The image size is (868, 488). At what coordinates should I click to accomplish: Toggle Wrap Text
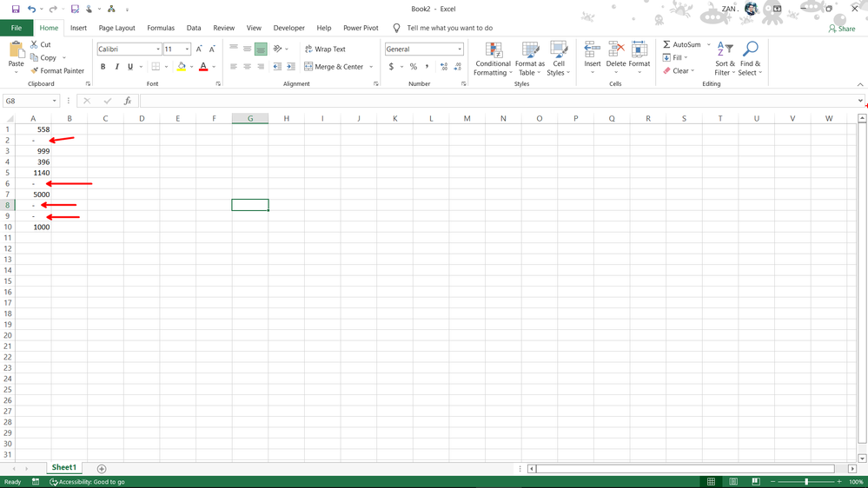point(325,49)
